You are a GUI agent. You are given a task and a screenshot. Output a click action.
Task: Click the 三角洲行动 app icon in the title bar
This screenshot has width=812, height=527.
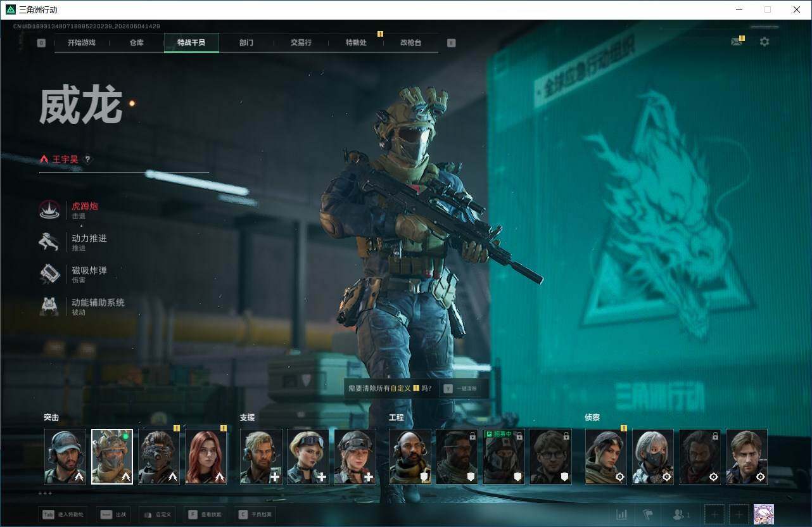point(10,10)
